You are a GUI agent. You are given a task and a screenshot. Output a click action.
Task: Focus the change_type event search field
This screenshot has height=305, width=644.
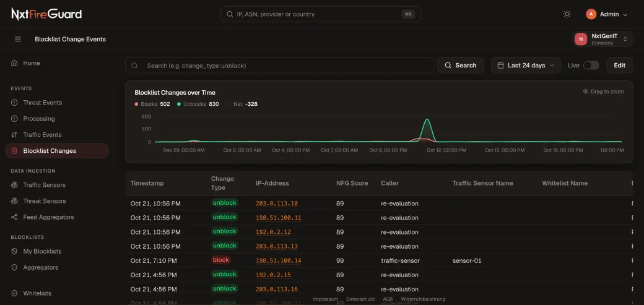pos(279,66)
